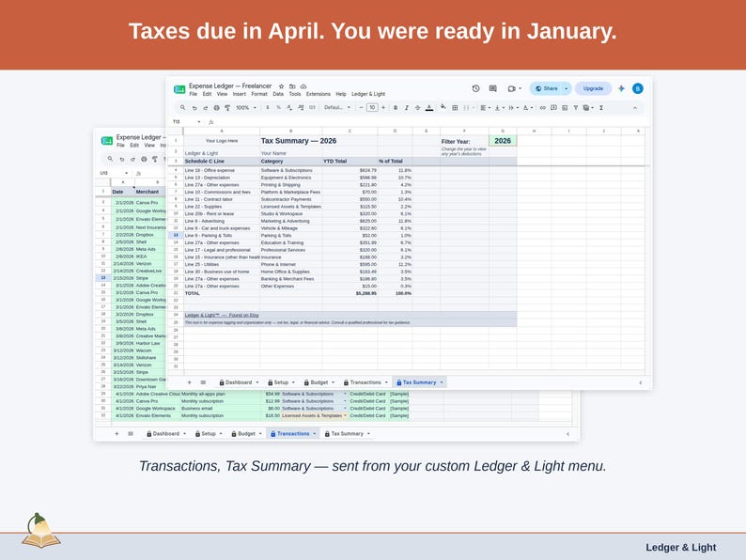Viewport: 746px width, 560px height.
Task: Open category dropdown on the Envato Elements 4/1/2026 row
Action: [x=345, y=416]
